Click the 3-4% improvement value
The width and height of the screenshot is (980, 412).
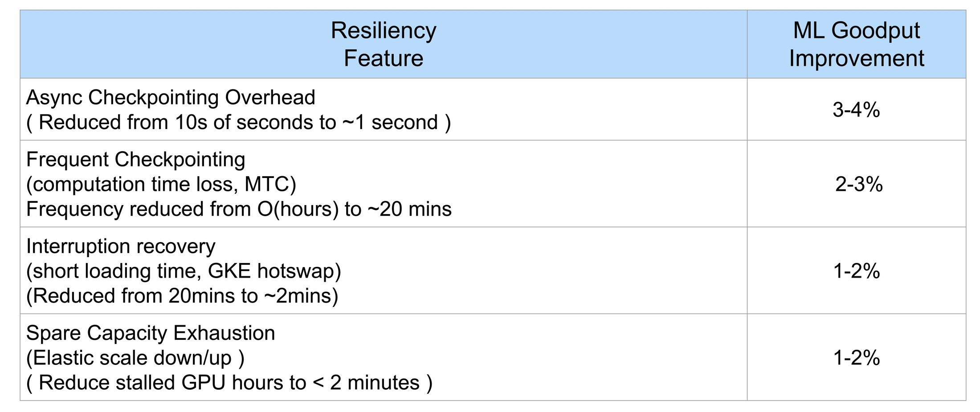(856, 109)
